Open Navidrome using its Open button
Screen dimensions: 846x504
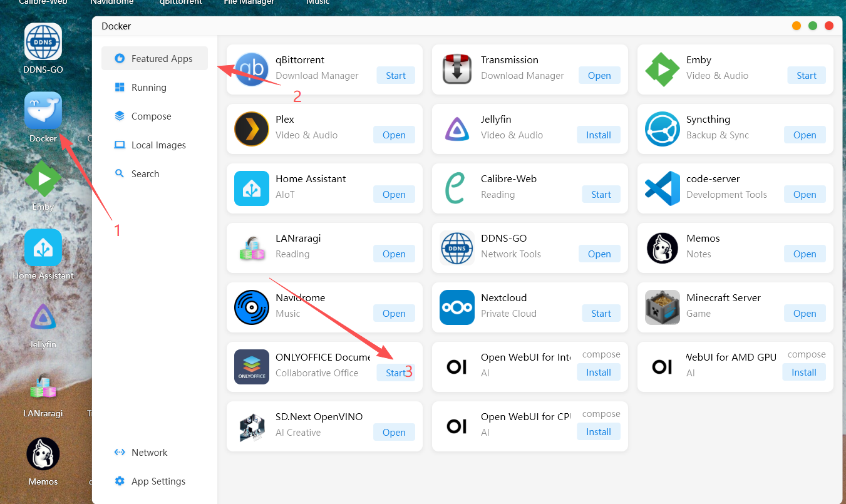pos(394,313)
